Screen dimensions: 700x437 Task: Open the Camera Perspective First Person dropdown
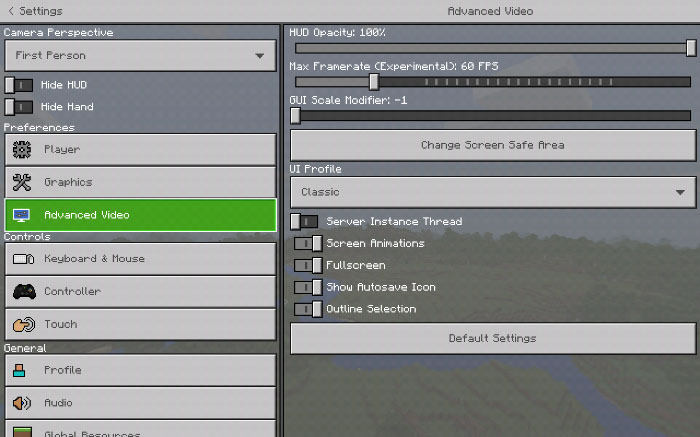[140, 56]
